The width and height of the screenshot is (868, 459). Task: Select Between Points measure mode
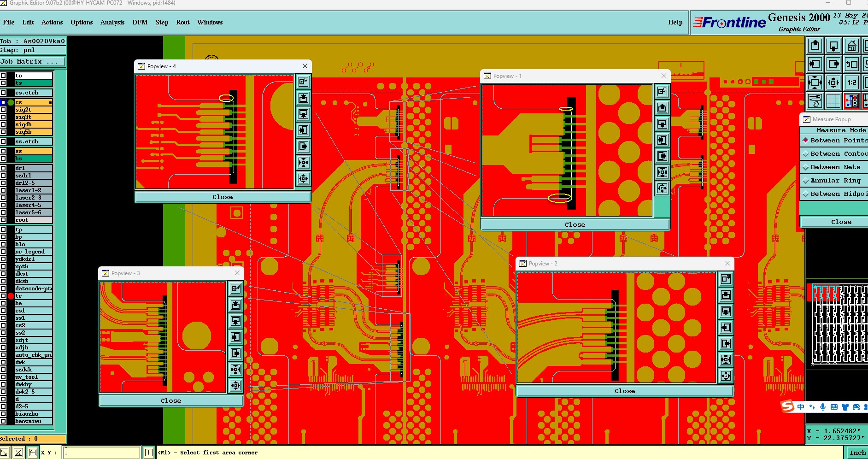tap(834, 141)
